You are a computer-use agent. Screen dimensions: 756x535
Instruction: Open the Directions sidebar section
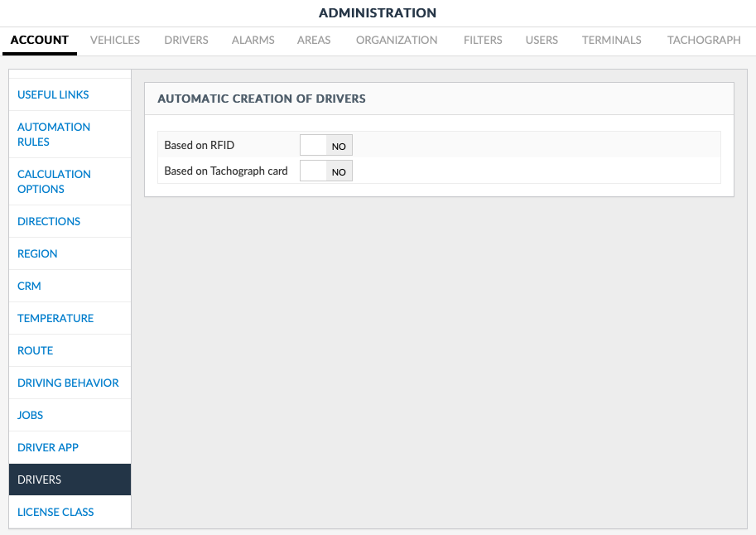[x=49, y=221]
